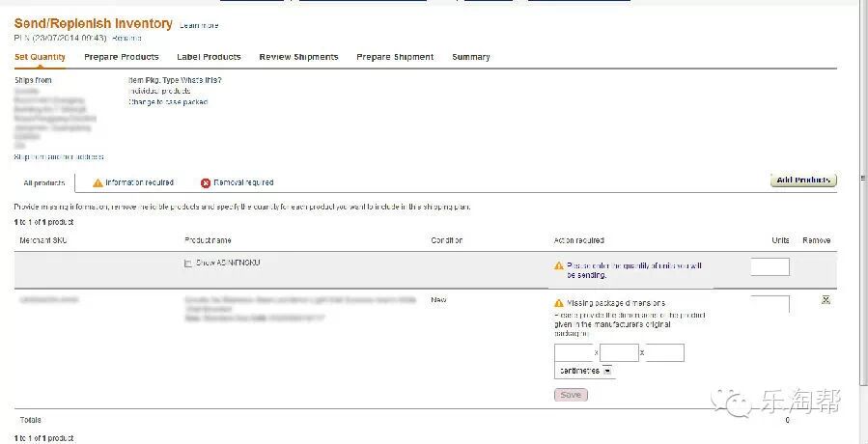This screenshot has height=444, width=868.
Task: Open the Prepare Shipment step
Action: tap(395, 57)
